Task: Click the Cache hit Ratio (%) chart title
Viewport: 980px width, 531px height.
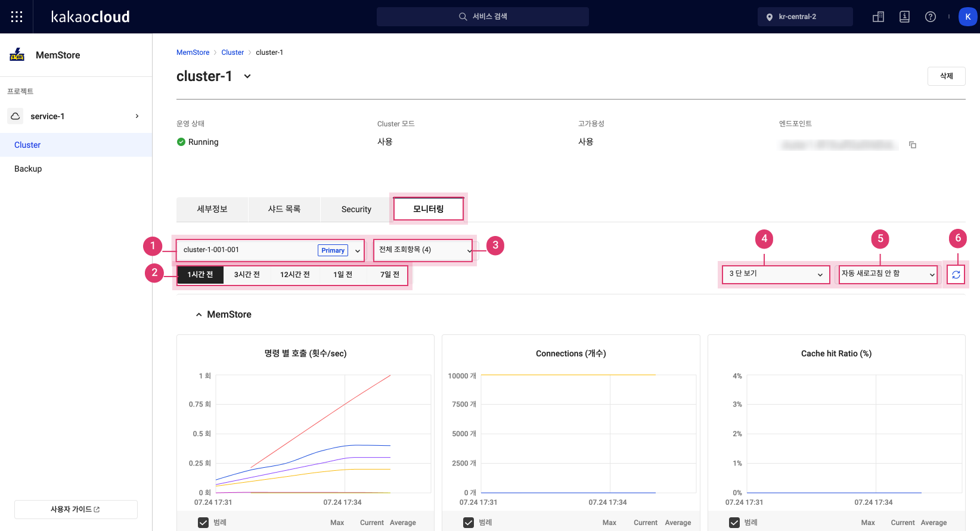Action: pyautogui.click(x=836, y=353)
